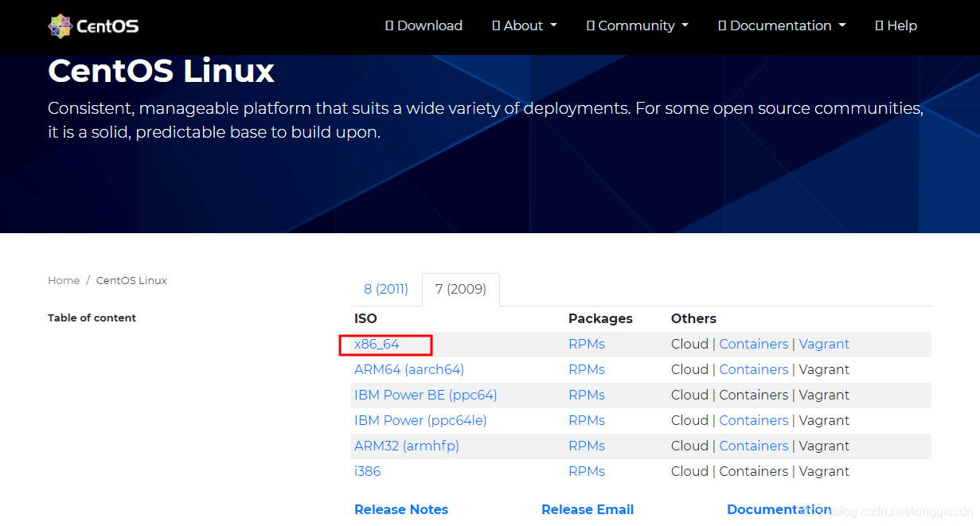
Task: Open the i386 ISO link
Action: pos(368,471)
